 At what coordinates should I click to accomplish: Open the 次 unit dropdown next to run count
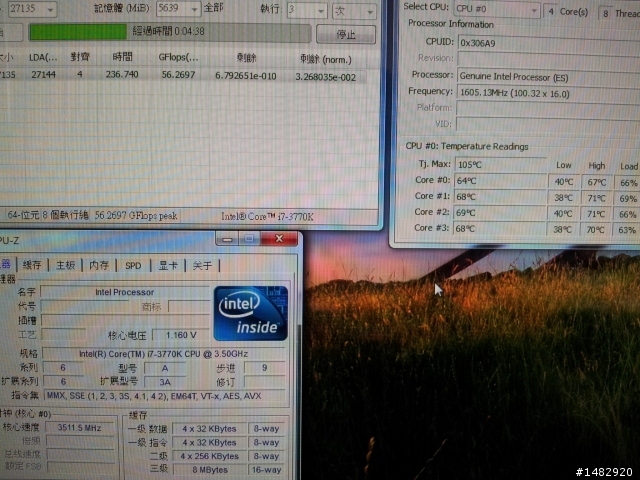354,11
